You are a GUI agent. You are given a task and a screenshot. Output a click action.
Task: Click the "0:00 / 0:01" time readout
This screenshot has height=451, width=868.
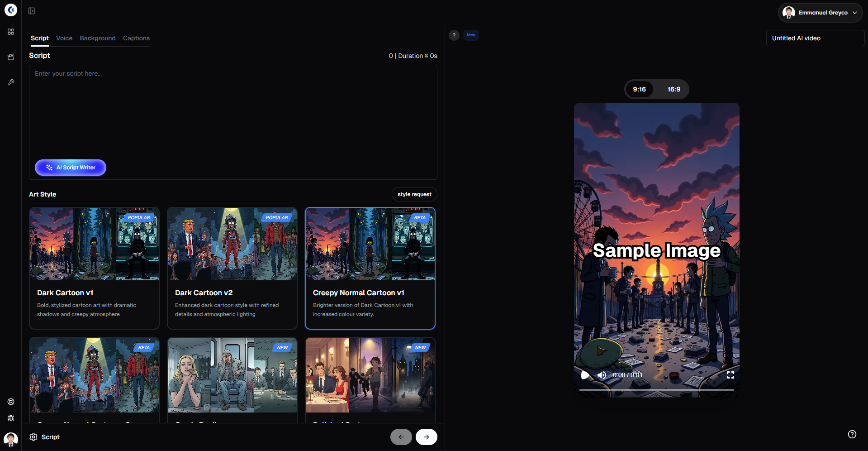click(627, 375)
